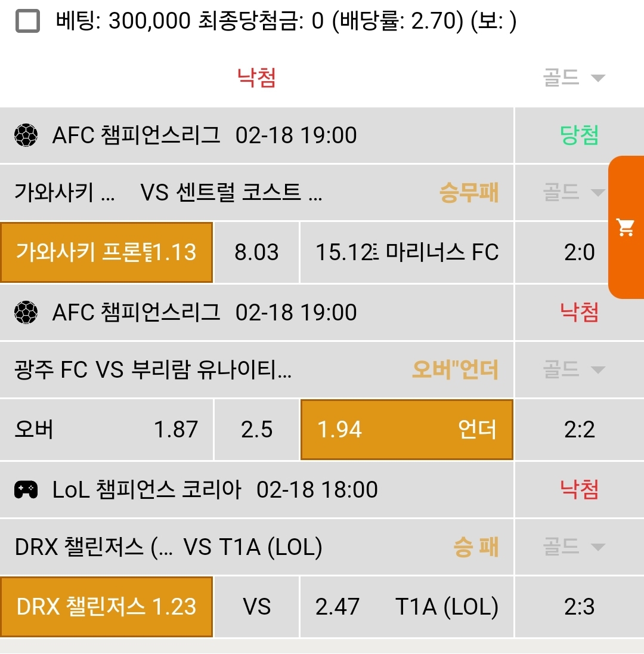Click gamepad icon next to LoL 챔피언스 코리아
The width and height of the screenshot is (644, 654).
point(26,490)
